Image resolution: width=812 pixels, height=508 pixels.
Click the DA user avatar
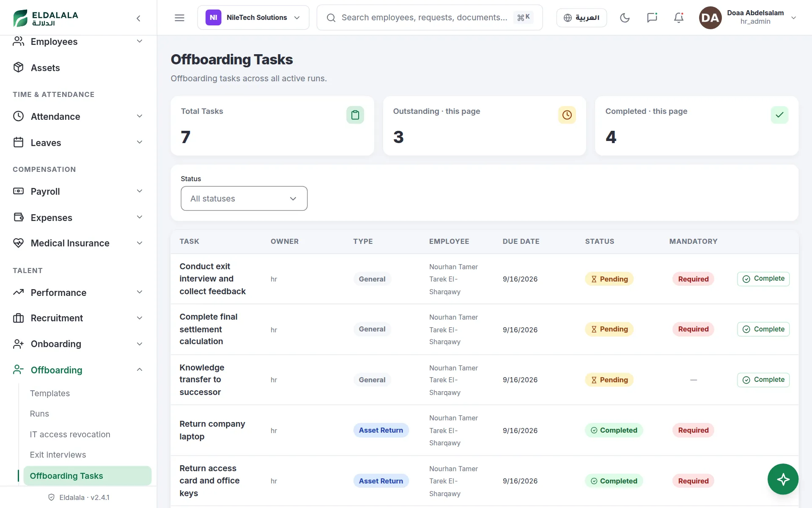710,18
